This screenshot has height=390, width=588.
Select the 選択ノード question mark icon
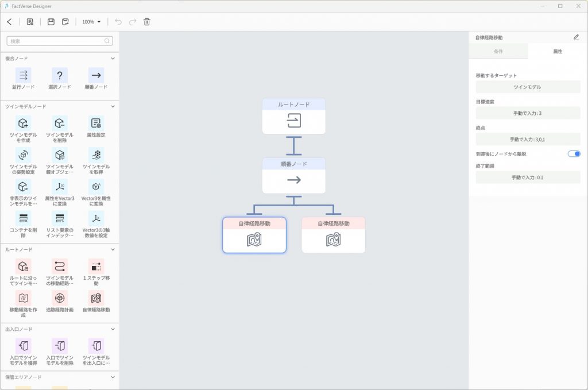60,75
